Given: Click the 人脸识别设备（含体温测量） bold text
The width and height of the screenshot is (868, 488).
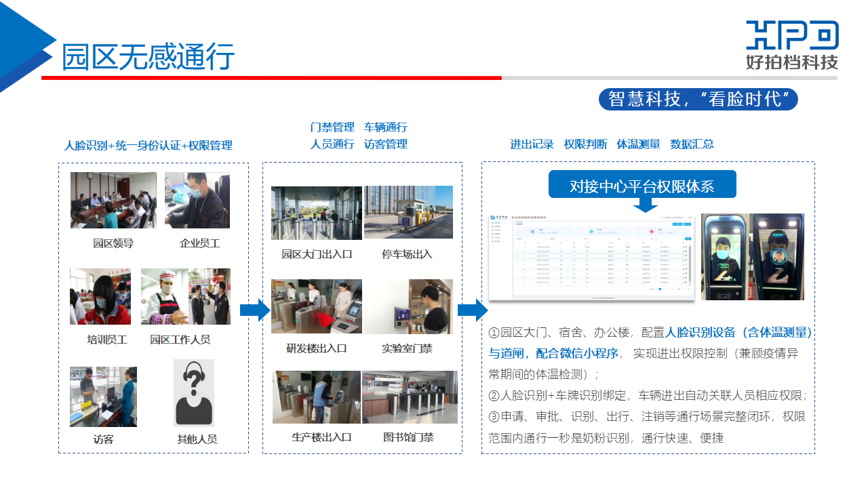Looking at the screenshot, I should coord(738,332).
